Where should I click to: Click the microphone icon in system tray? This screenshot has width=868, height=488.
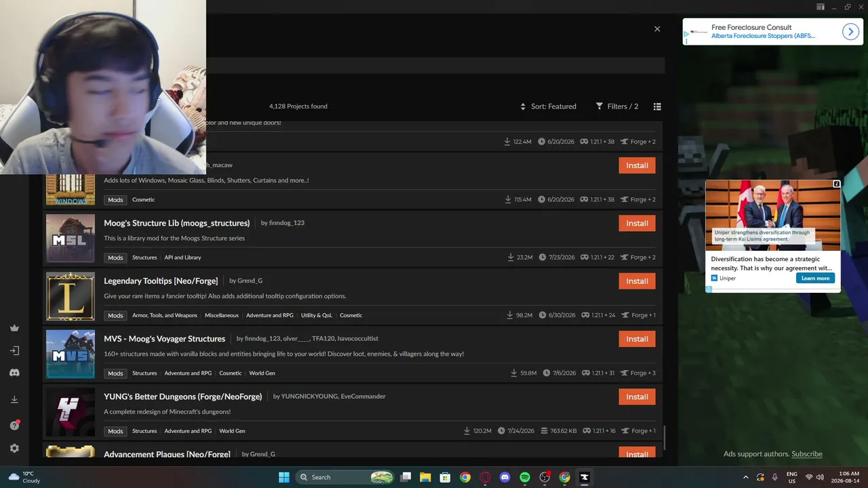tap(775, 477)
